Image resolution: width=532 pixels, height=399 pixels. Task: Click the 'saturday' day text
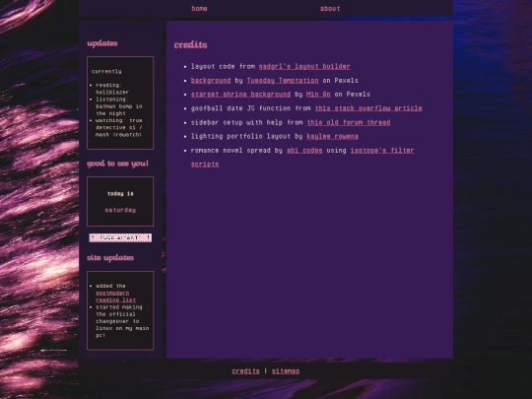(x=120, y=210)
